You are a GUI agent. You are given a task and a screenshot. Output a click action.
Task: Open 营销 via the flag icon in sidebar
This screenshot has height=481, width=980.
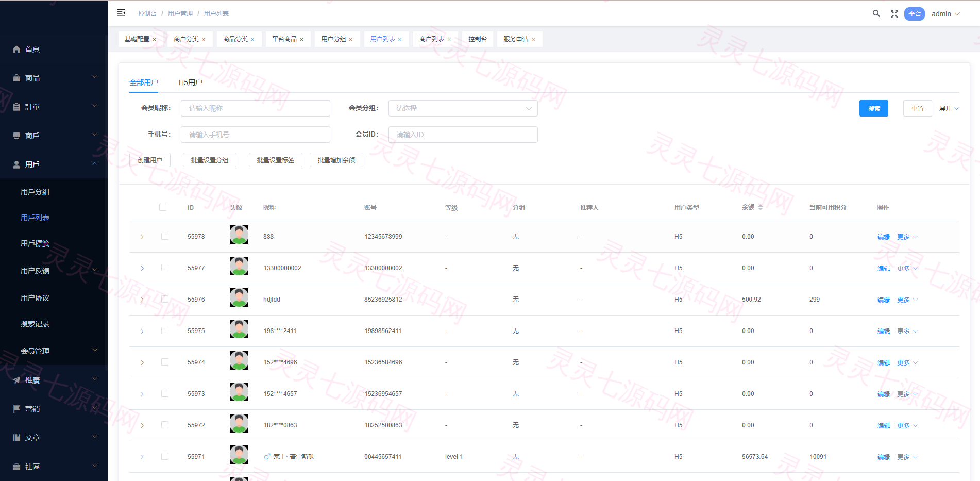point(16,409)
